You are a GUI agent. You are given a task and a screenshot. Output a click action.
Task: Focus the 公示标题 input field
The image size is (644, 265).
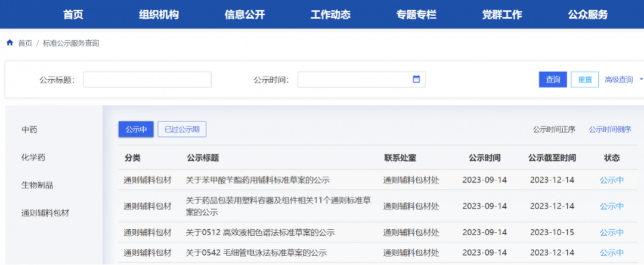[147, 80]
